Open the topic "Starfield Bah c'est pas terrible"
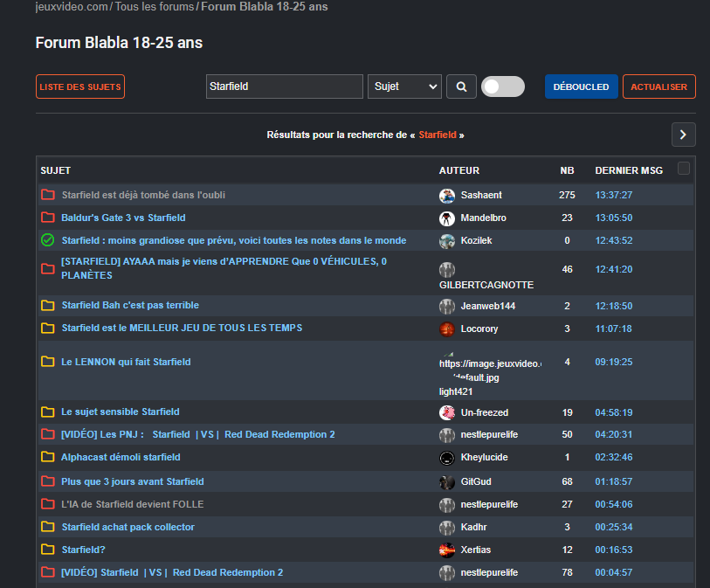The height and width of the screenshot is (588, 710). (x=130, y=305)
